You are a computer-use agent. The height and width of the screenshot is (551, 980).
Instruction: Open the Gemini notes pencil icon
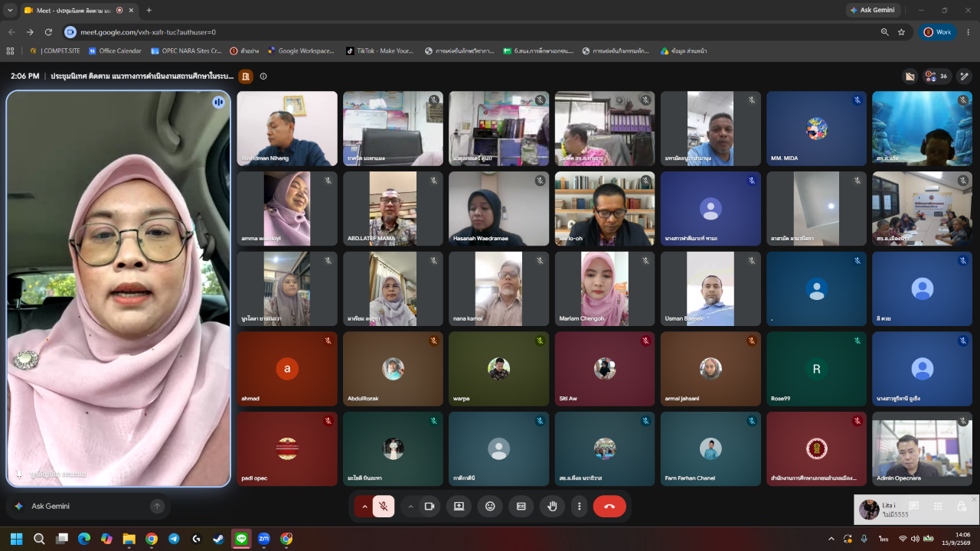click(964, 76)
